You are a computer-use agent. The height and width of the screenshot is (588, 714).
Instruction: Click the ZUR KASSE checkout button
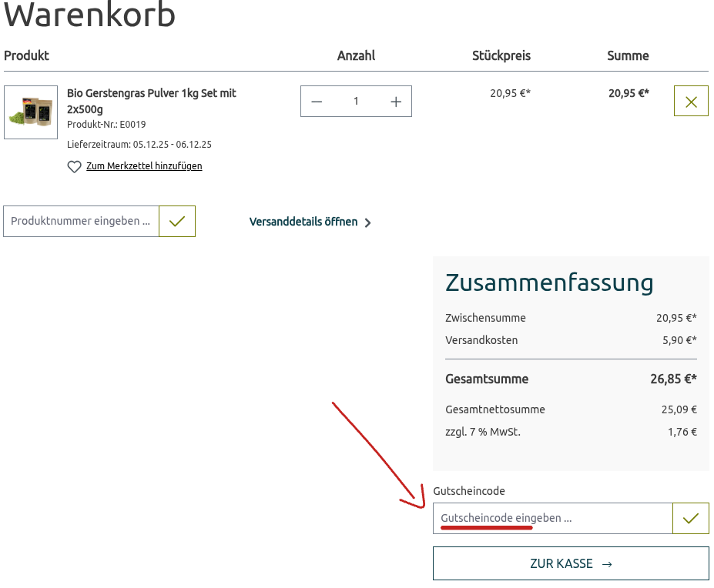[x=571, y=563]
